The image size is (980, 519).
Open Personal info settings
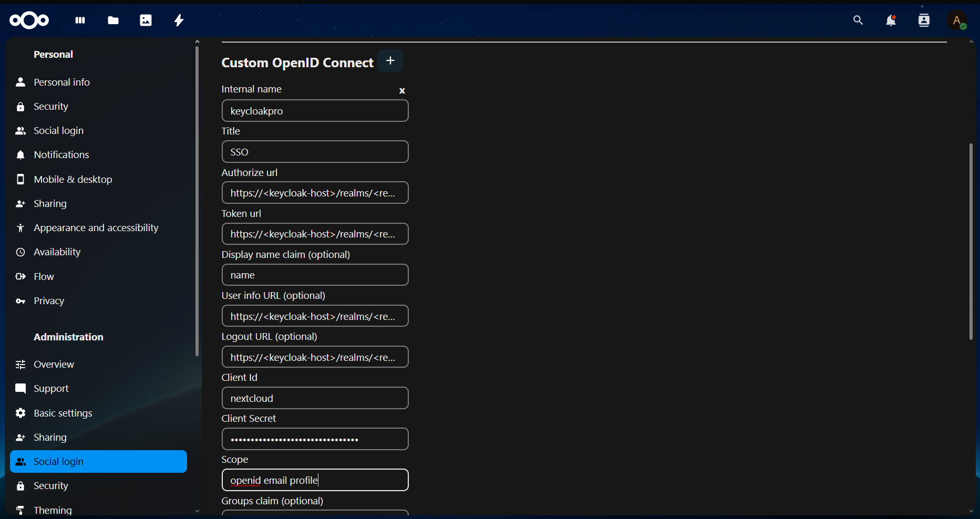click(99, 82)
